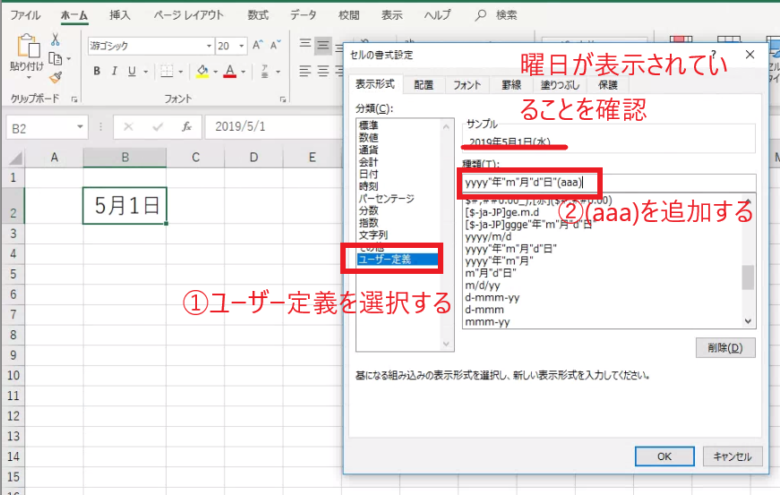Open the font name dropdown
The image size is (780, 495).
click(208, 46)
